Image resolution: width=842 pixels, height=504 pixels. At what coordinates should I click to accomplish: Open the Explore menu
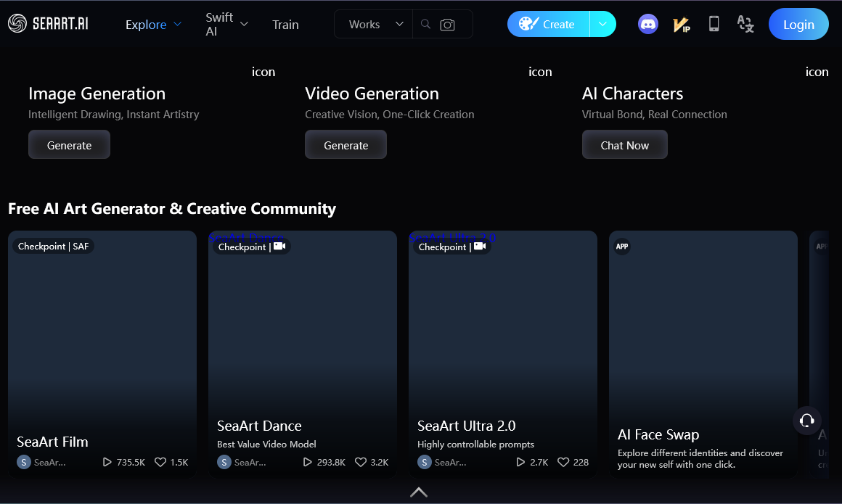click(x=154, y=25)
